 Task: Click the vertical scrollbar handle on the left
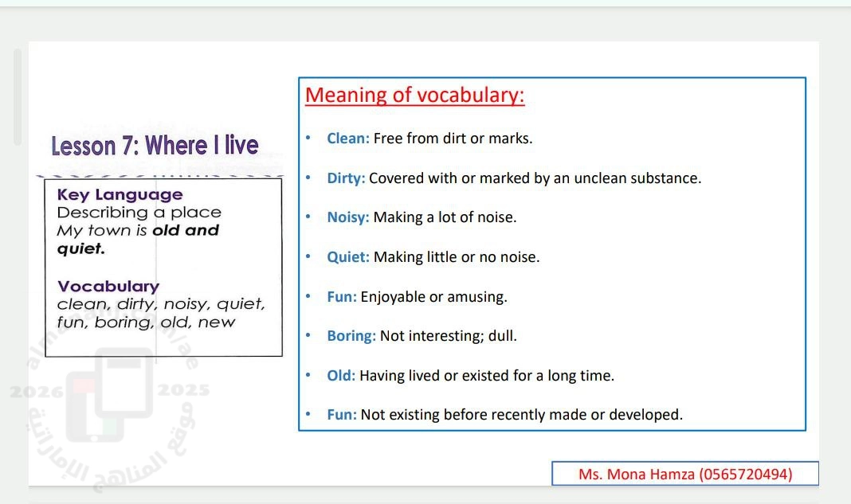(18, 96)
